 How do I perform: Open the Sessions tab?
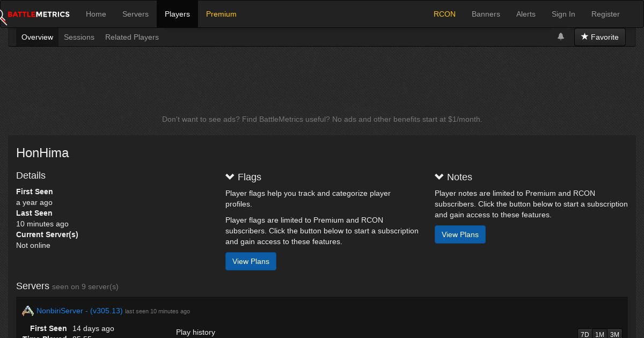79,37
